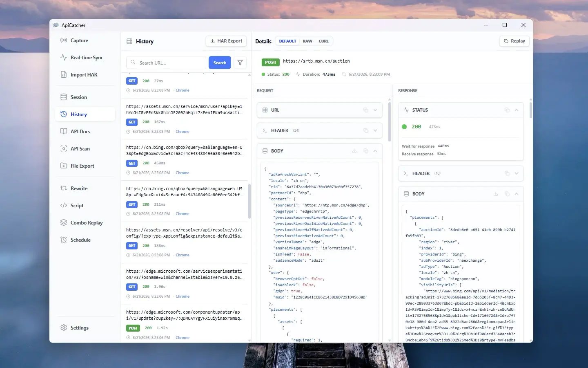
Task: Switch to the RAW details view
Action: coord(307,41)
